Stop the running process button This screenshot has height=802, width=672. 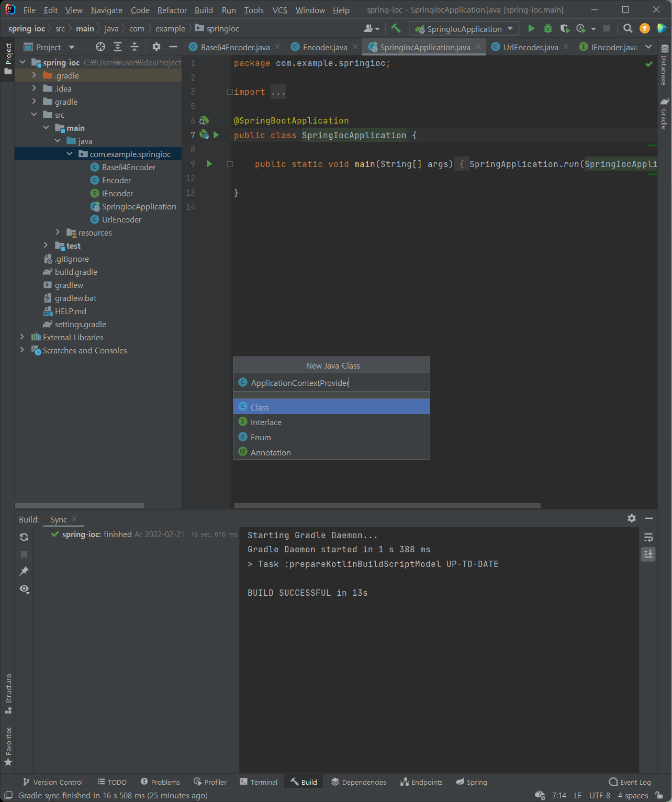(x=607, y=29)
